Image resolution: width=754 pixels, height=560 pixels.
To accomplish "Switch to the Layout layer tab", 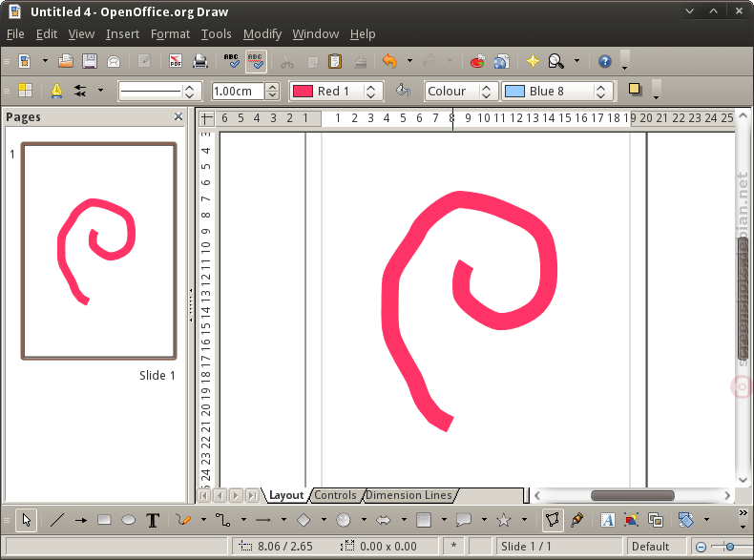I will click(286, 495).
